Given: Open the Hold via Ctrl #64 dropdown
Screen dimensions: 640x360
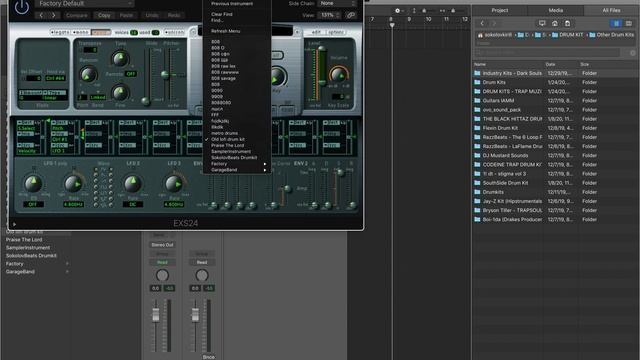Looking at the screenshot, I should (x=55, y=78).
